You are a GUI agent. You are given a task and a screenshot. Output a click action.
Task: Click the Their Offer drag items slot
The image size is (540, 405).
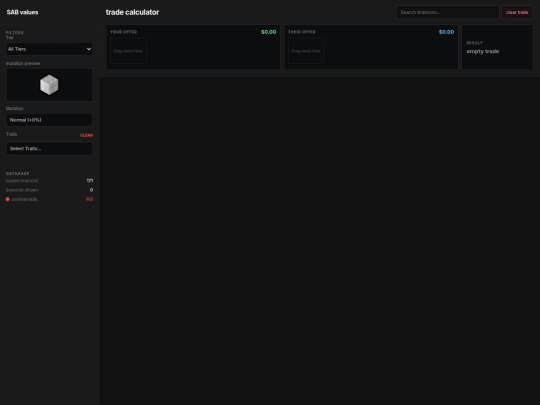306,51
